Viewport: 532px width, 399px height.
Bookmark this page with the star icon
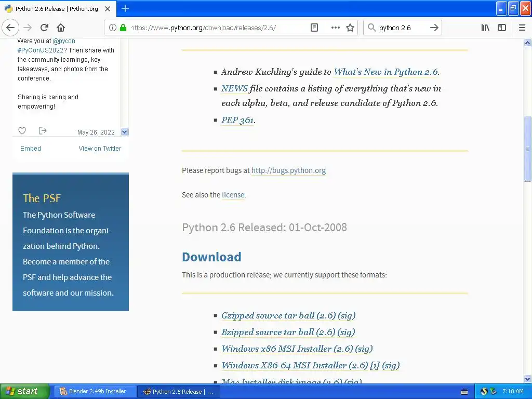(350, 28)
